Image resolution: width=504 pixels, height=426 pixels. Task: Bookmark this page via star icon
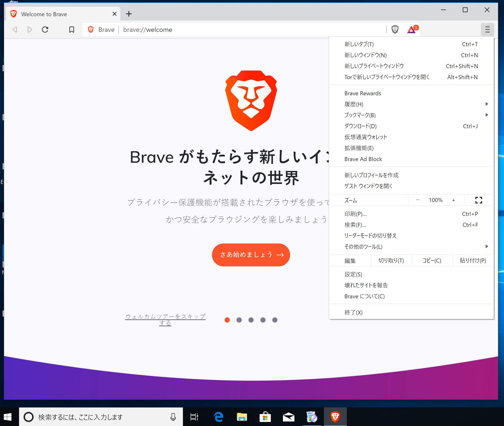(71, 30)
